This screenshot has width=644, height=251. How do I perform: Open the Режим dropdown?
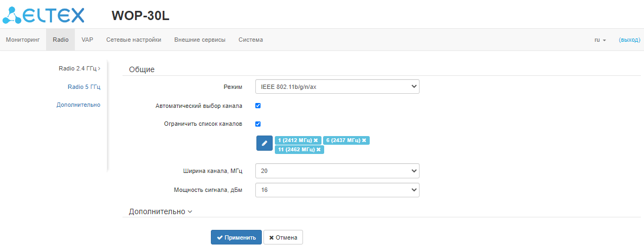click(x=337, y=86)
